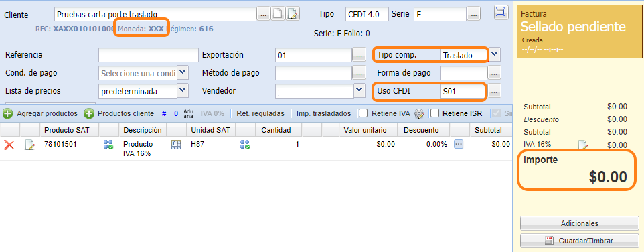Click the Productos cliente toolbar label
644x252 pixels.
126,113
